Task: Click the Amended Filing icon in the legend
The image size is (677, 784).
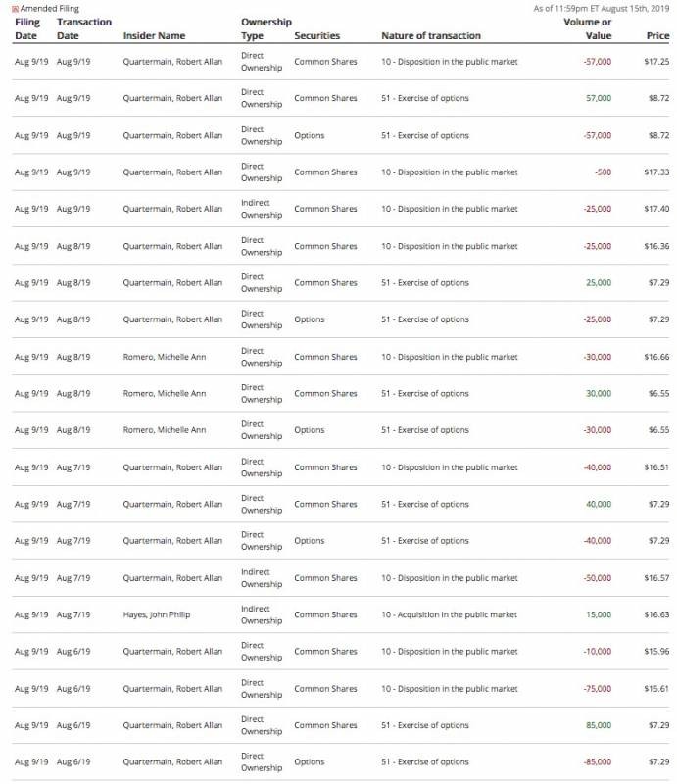Action: pos(15,9)
